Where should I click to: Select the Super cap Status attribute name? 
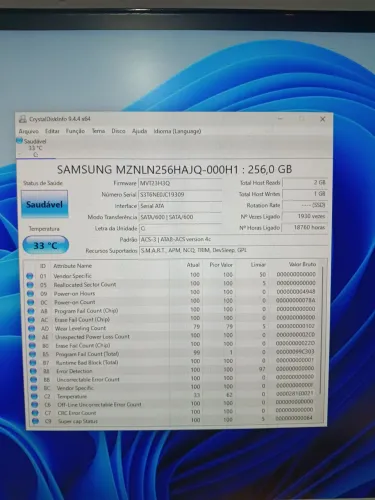(78, 421)
